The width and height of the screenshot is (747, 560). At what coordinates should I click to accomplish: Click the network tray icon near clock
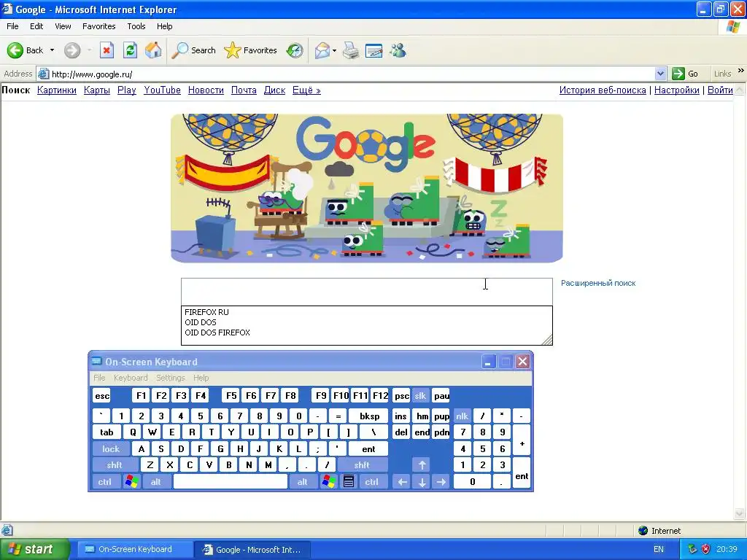[692, 549]
